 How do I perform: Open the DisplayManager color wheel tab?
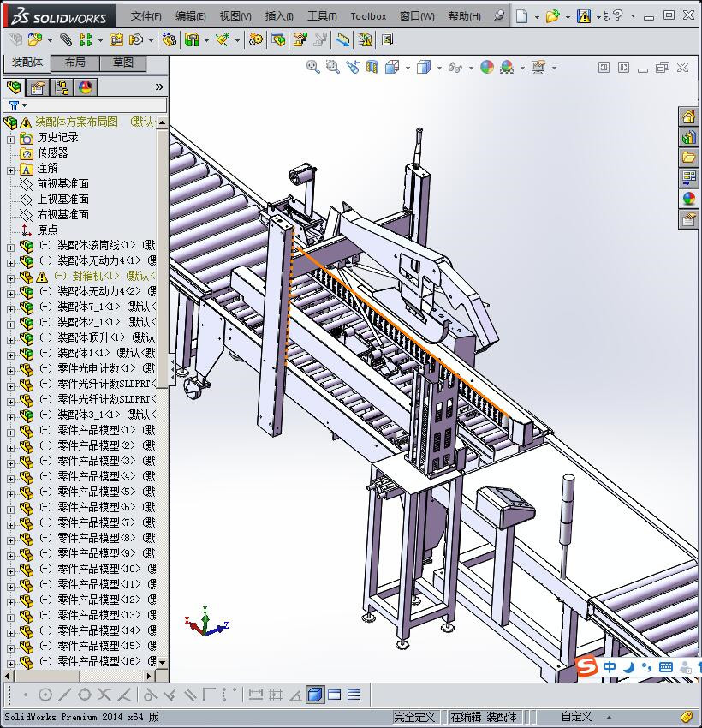click(x=86, y=87)
